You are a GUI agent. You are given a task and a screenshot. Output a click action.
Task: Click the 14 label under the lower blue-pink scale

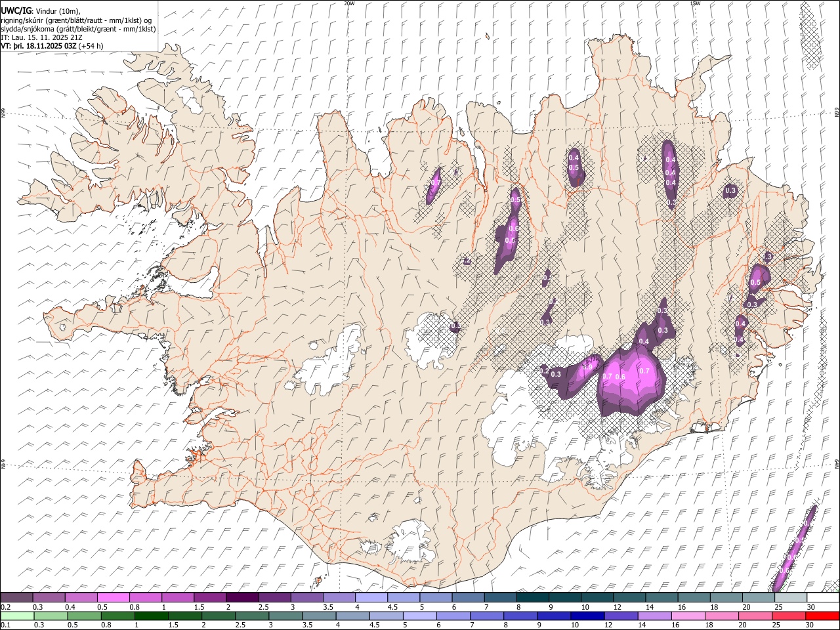643,625
